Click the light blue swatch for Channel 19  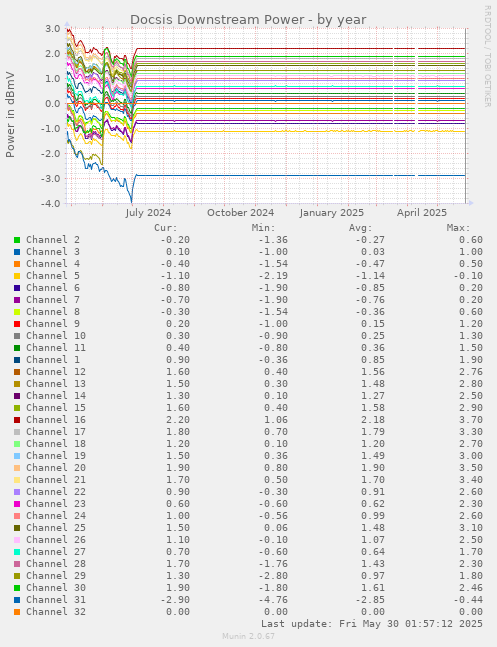coord(17,456)
